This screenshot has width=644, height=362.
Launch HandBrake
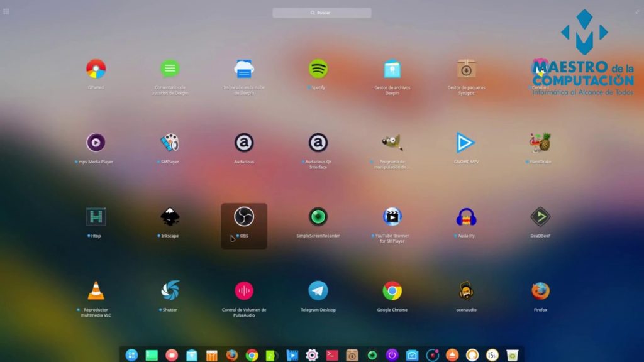point(540,143)
